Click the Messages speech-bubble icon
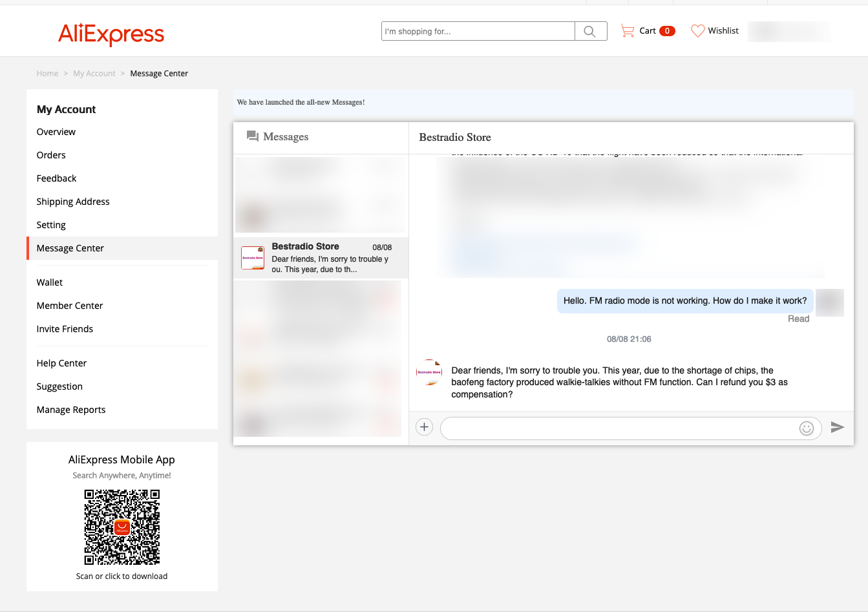Image resolution: width=868 pixels, height=612 pixels. point(252,136)
